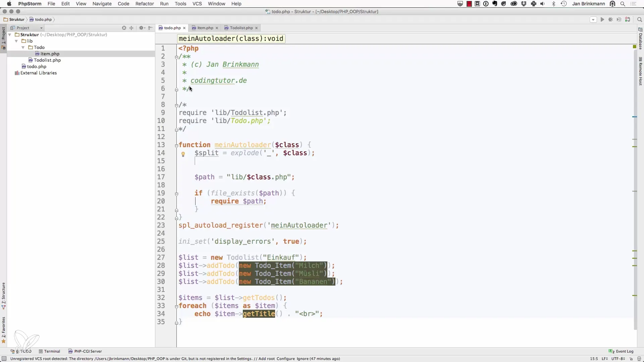Open the VCS menu
Image resolution: width=644 pixels, height=362 pixels.
coord(197,4)
